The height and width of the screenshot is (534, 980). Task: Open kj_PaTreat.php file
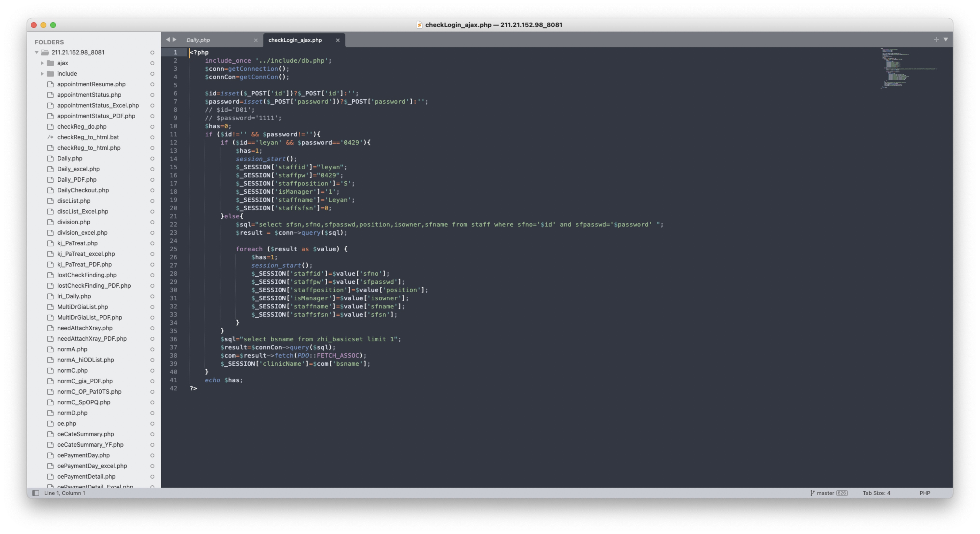(x=77, y=244)
